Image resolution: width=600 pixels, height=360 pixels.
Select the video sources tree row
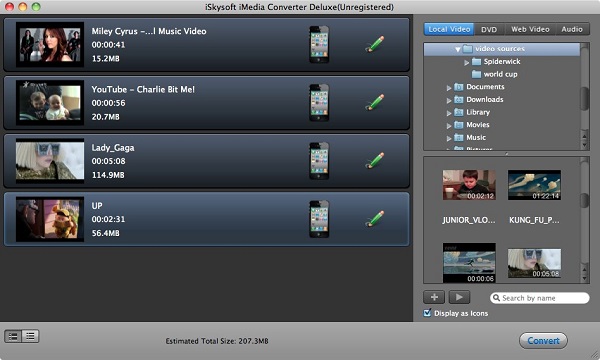pyautogui.click(x=502, y=49)
